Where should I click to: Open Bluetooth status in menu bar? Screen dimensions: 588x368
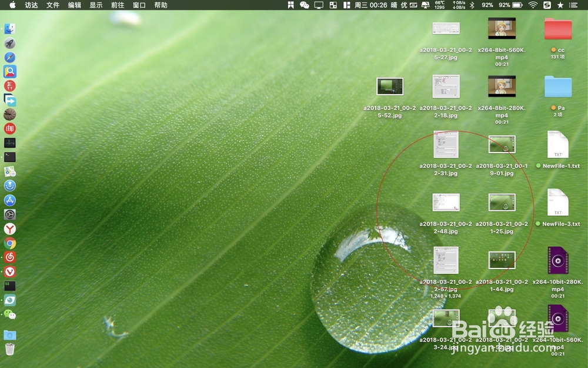click(x=472, y=5)
